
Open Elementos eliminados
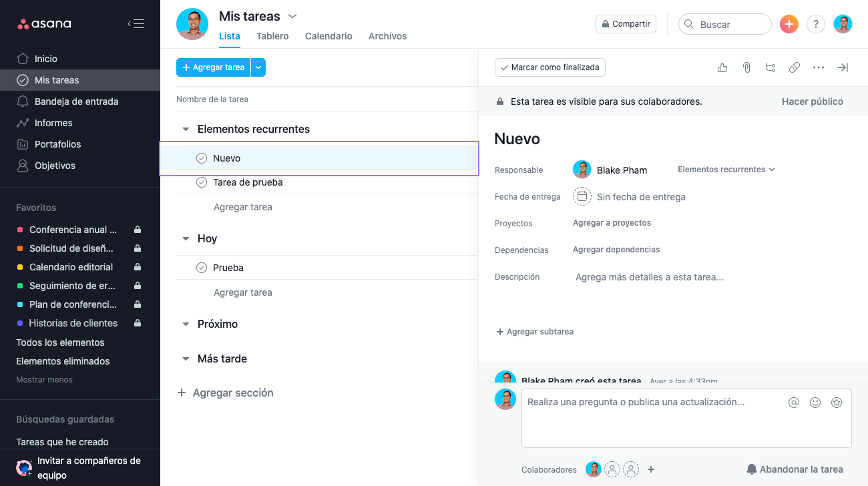click(63, 361)
